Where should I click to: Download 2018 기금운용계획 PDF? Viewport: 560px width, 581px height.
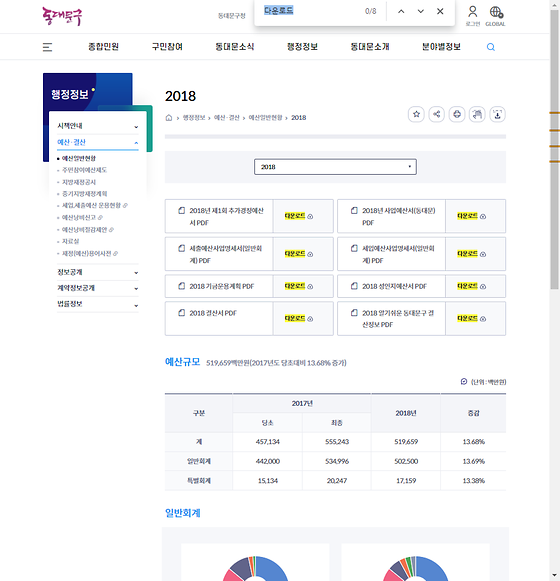(x=299, y=286)
